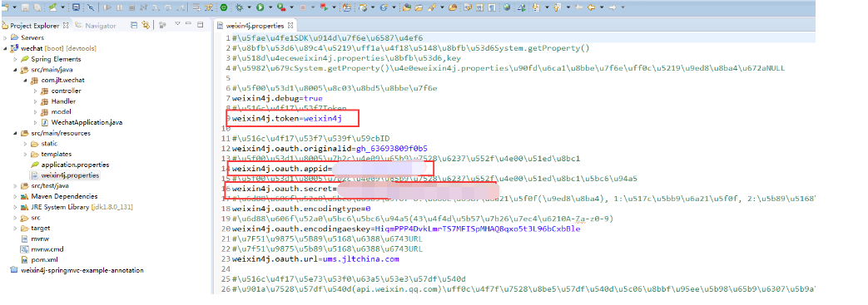This screenshot has height=305, width=868.
Task: Click the Step Into icon
Action: (156, 7)
